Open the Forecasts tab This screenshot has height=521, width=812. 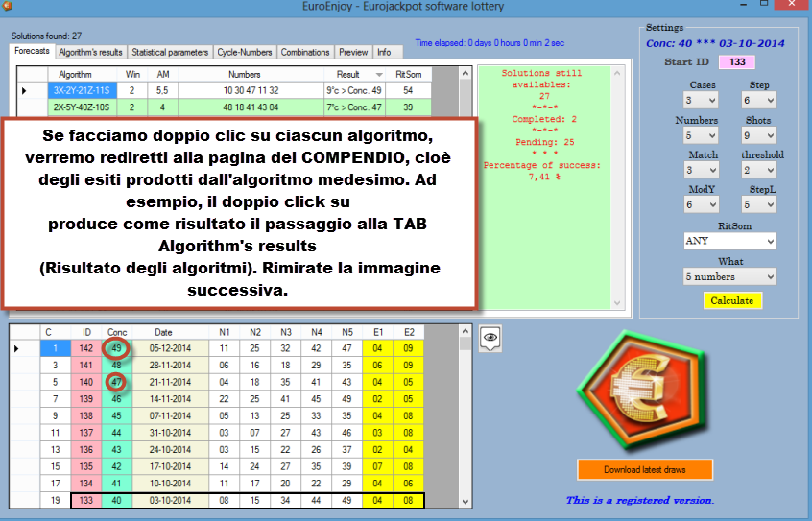[x=32, y=51]
